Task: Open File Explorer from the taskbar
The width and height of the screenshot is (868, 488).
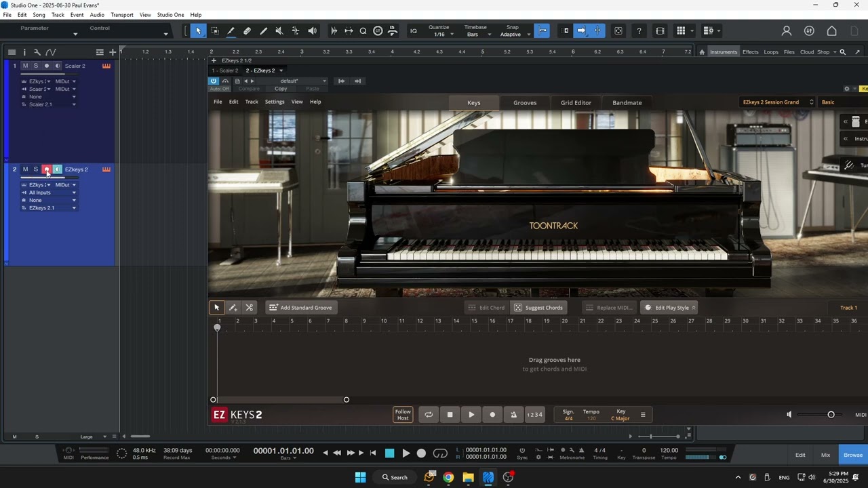Action: (x=468, y=477)
